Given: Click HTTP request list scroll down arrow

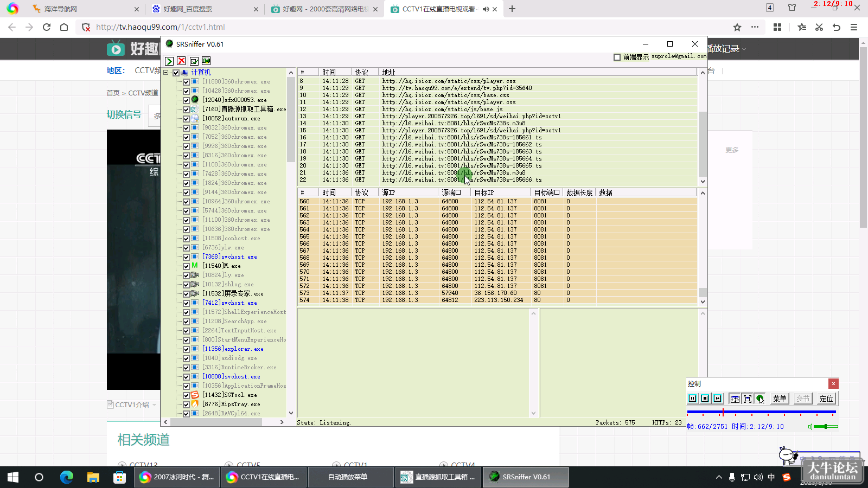Looking at the screenshot, I should click(703, 182).
